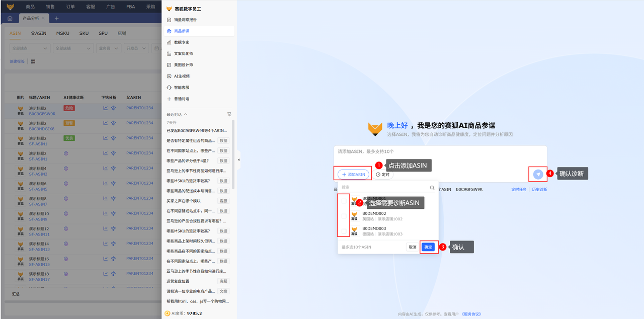Open the trend chart for row SF-ASIN3
The width and height of the screenshot is (644, 319).
tap(106, 168)
